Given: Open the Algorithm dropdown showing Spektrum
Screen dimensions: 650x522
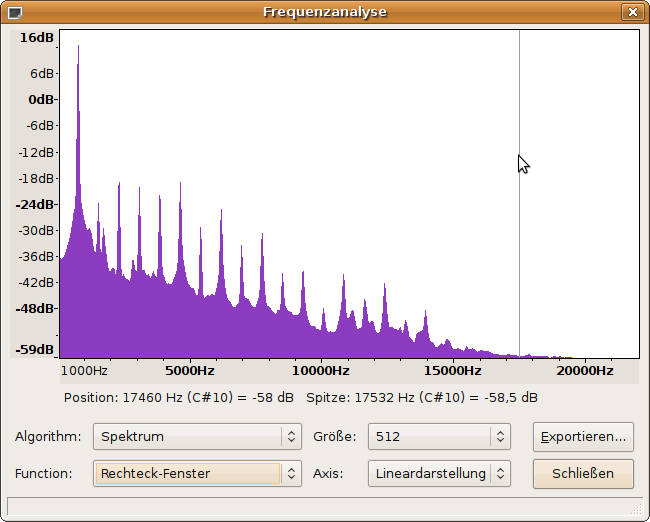Looking at the screenshot, I should coord(197,437).
